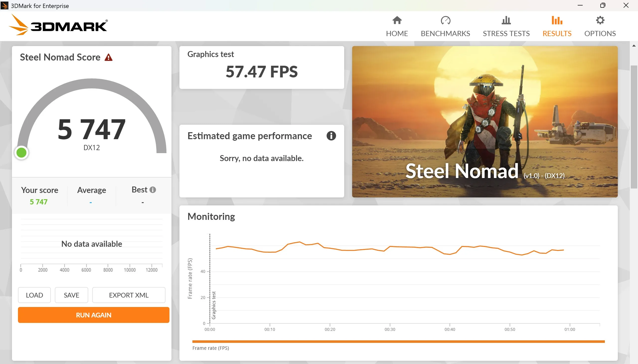Click the 3DMark logo
Screen dimensions: 638x364
[58, 25]
